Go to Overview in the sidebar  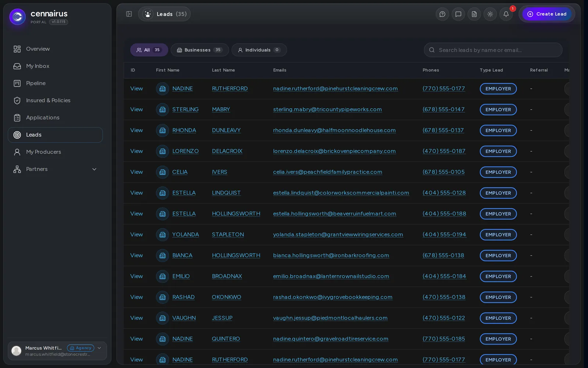55,49
